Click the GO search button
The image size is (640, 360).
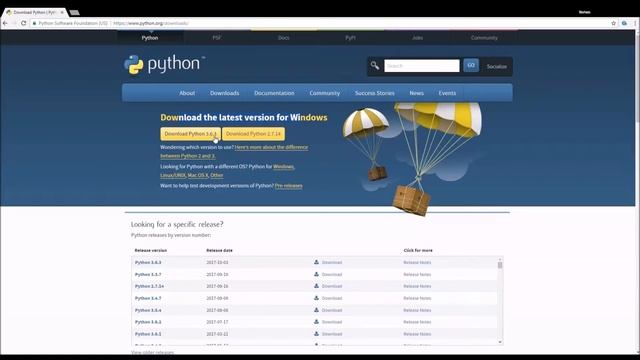471,65
